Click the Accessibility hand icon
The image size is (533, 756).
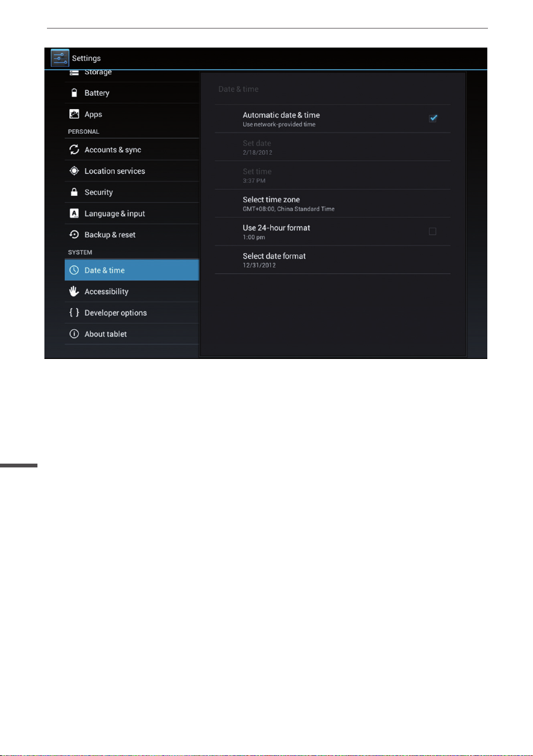coord(74,291)
